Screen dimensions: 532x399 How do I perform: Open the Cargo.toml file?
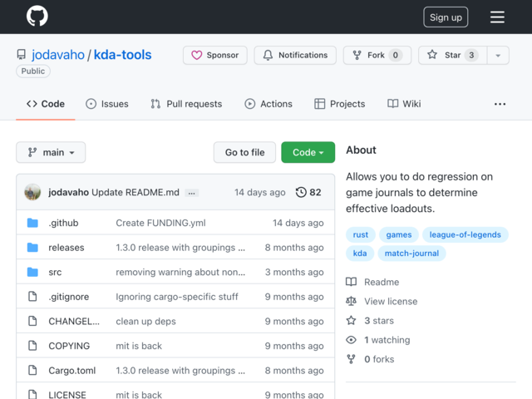click(x=72, y=371)
